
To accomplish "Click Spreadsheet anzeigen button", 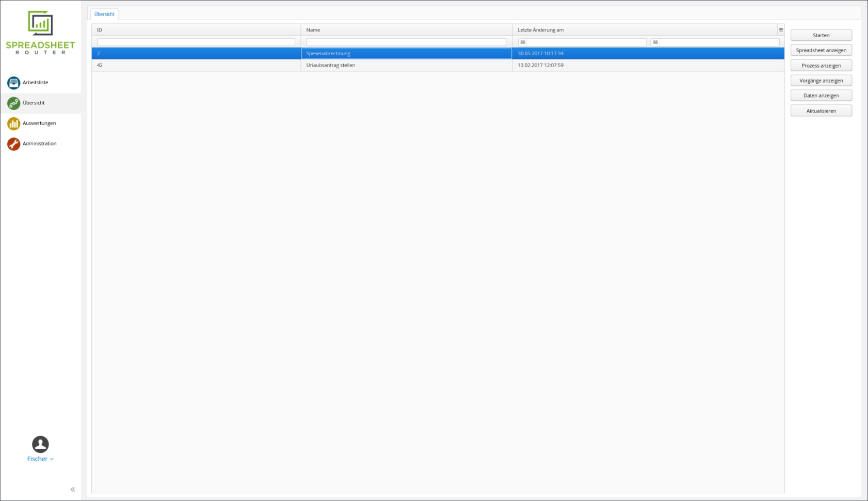I will click(821, 50).
